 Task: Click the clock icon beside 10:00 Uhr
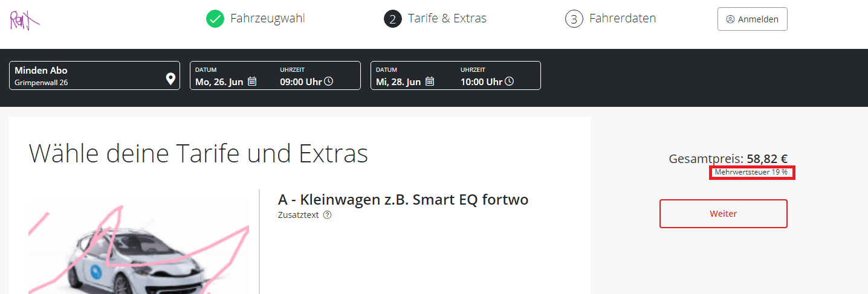point(510,81)
